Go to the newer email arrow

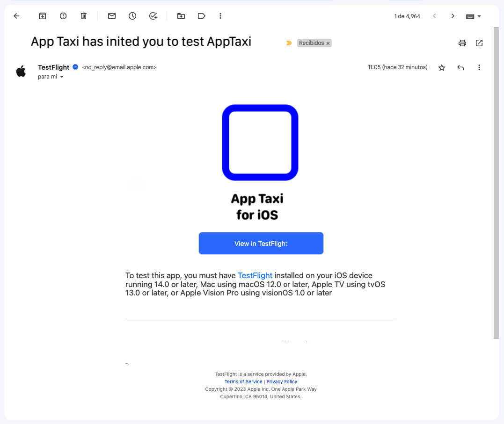point(434,16)
